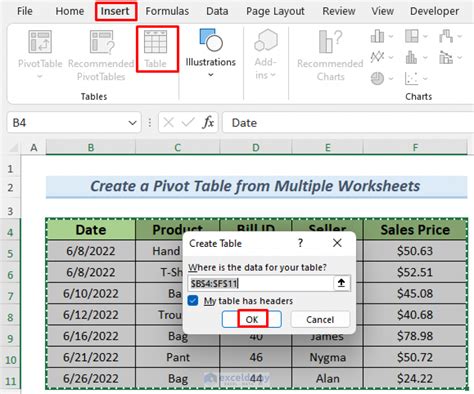Click the Name Box showing B4
Image resolution: width=474 pixels, height=394 pixels.
(x=67, y=123)
